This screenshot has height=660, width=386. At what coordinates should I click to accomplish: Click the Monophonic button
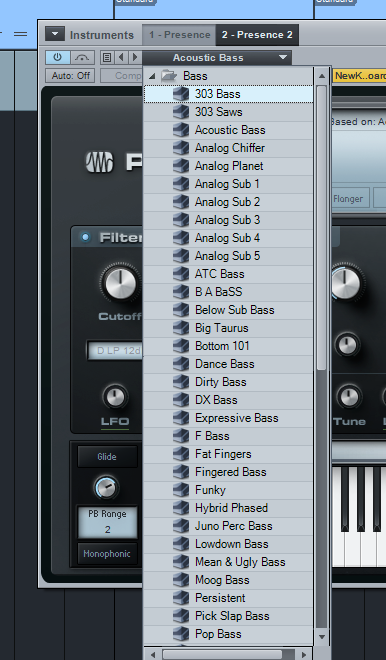[107, 554]
